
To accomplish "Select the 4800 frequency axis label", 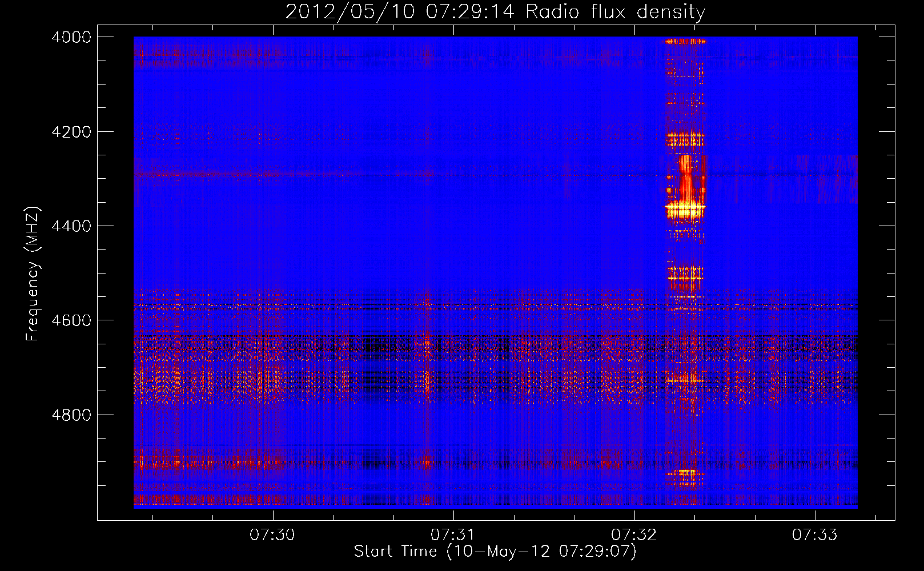I will tap(71, 415).
